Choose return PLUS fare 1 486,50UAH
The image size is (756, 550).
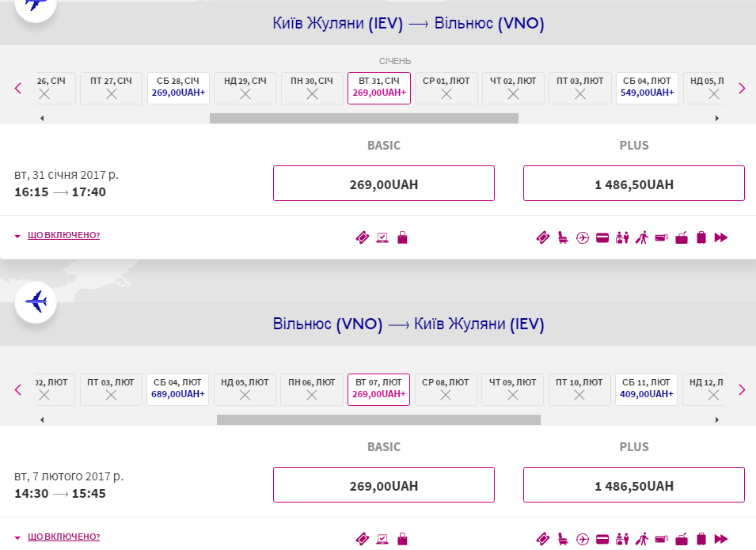(x=634, y=484)
